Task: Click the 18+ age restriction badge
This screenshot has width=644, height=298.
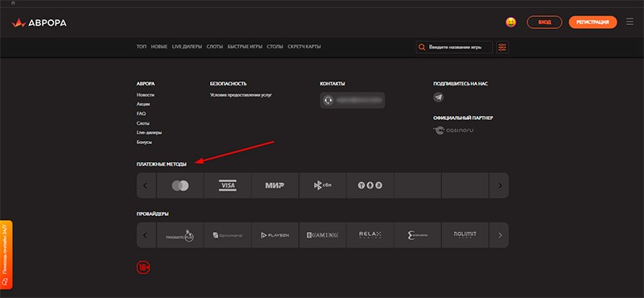Action: [x=143, y=267]
